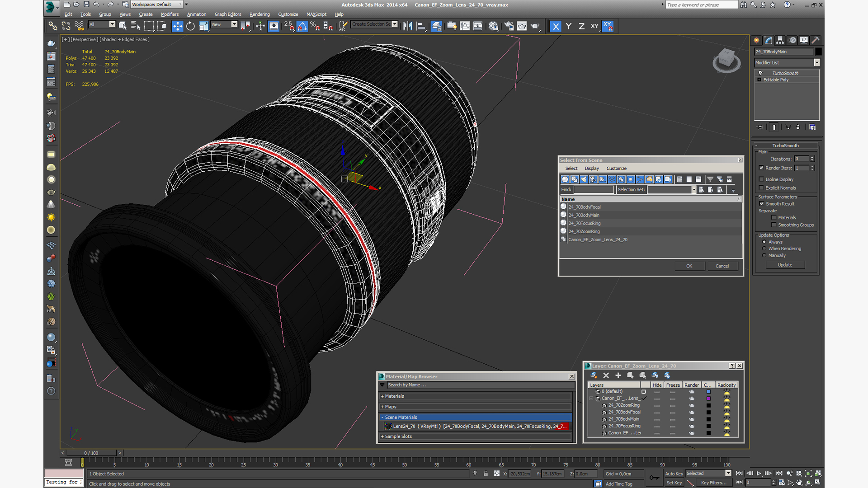Image resolution: width=868 pixels, height=488 pixels.
Task: Click the Auto Key button
Action: click(674, 474)
